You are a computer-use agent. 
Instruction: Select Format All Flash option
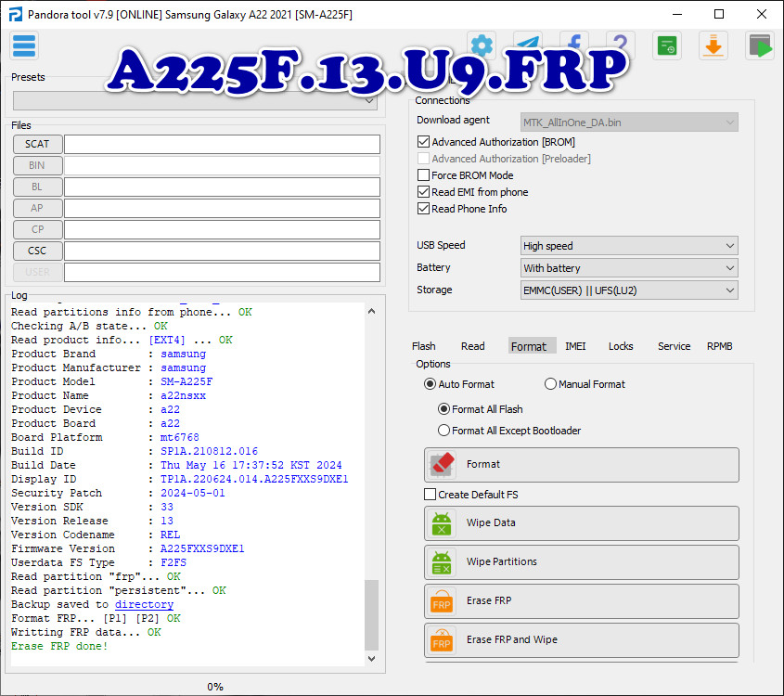pos(443,409)
